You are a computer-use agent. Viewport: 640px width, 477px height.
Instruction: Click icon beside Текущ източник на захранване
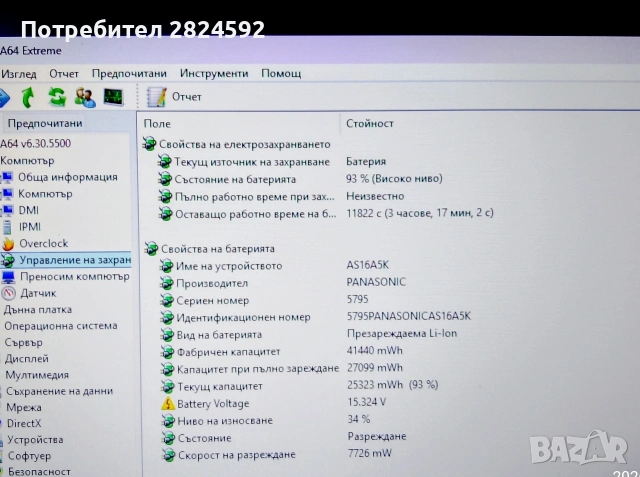[x=164, y=162]
